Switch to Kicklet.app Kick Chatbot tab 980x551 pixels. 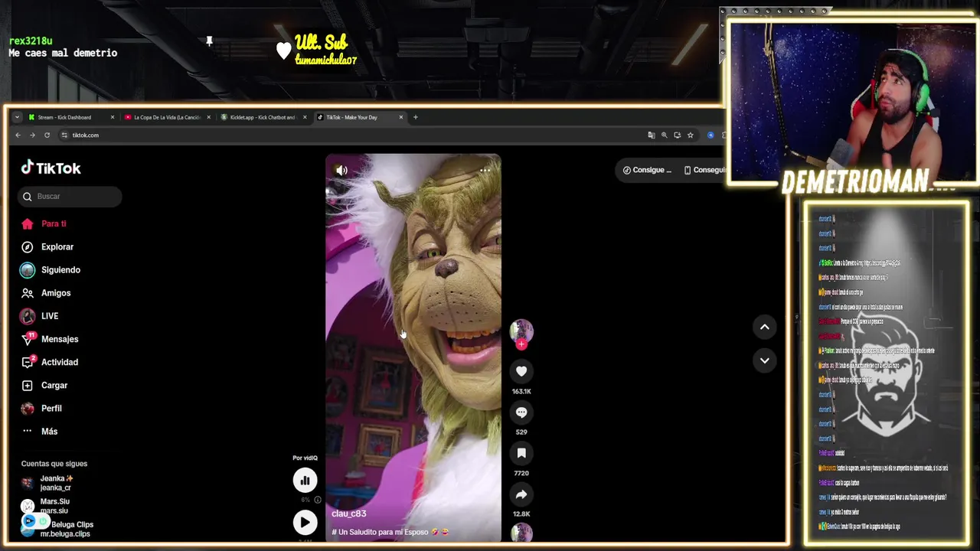click(263, 117)
